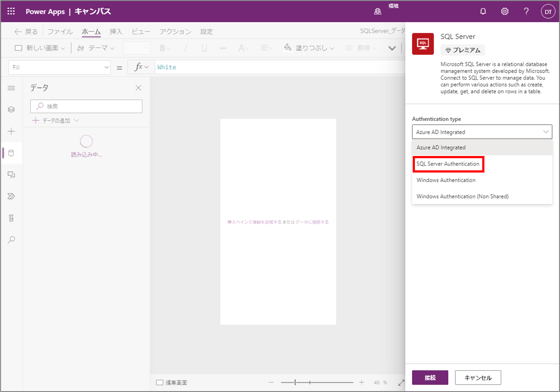Click the zoom slider handle

click(x=295, y=382)
